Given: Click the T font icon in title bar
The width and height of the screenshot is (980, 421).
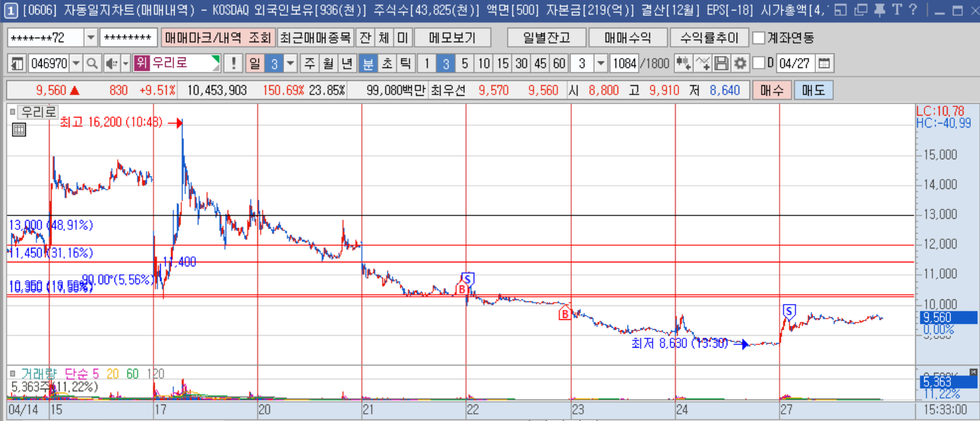Looking at the screenshot, I should click(896, 10).
